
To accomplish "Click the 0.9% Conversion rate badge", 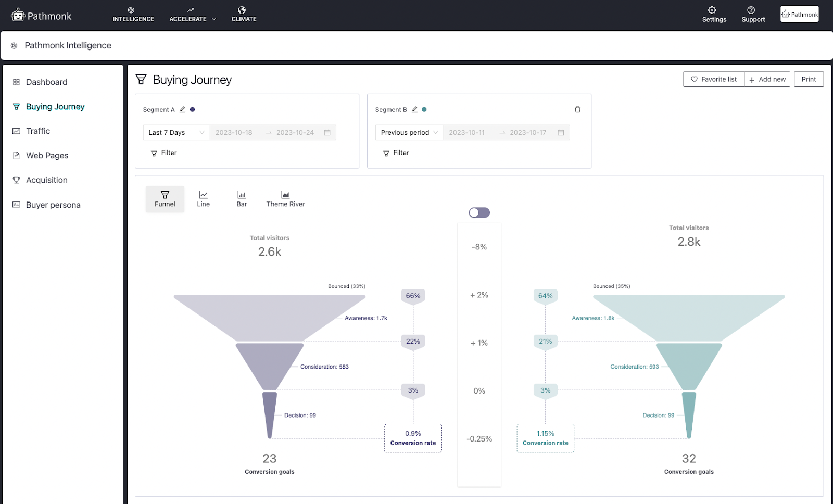I will (x=413, y=438).
